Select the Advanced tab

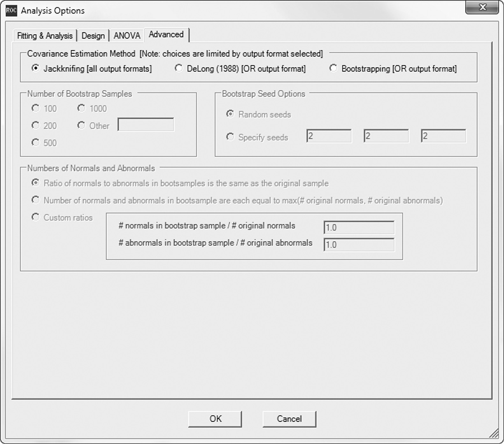click(166, 35)
